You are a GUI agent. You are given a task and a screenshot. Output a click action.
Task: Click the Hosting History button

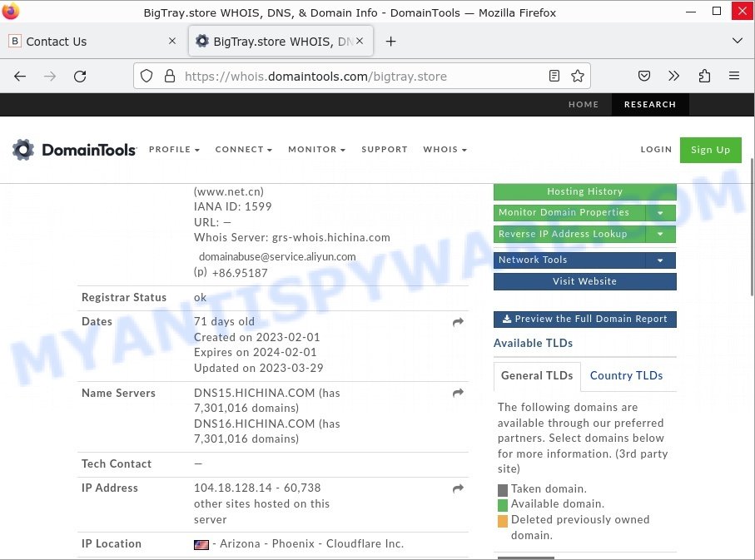click(x=584, y=191)
